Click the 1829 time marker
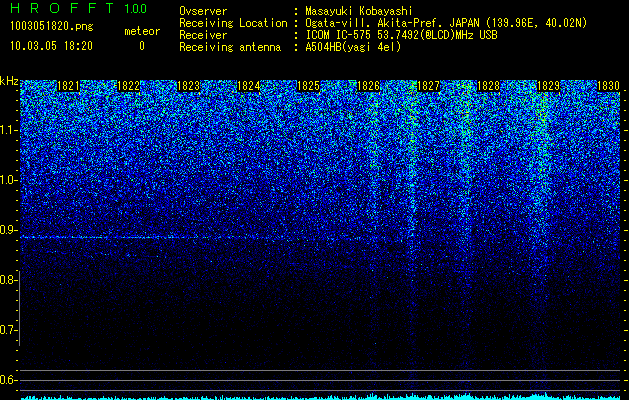Screen dimensions: 629x400 (548, 86)
